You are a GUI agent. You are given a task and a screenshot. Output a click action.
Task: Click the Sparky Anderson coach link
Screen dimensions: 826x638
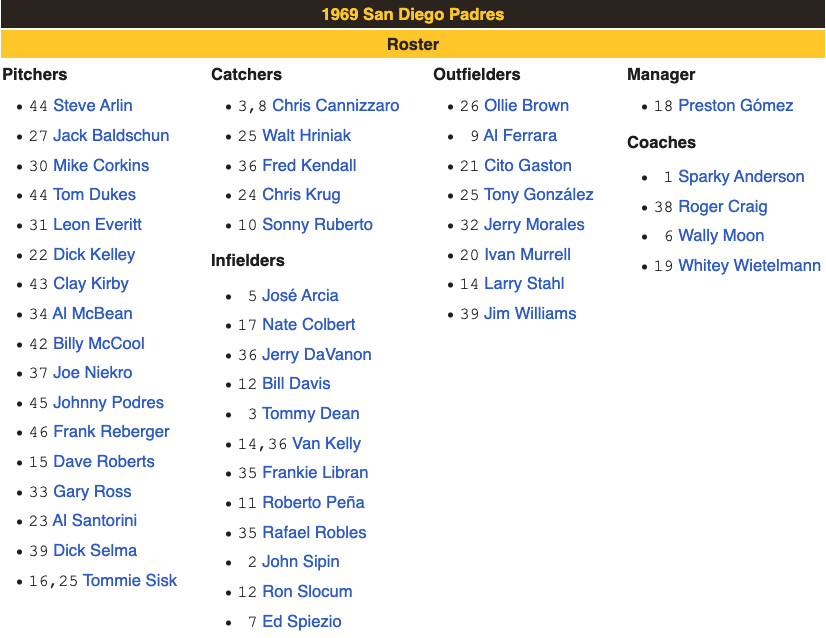741,176
